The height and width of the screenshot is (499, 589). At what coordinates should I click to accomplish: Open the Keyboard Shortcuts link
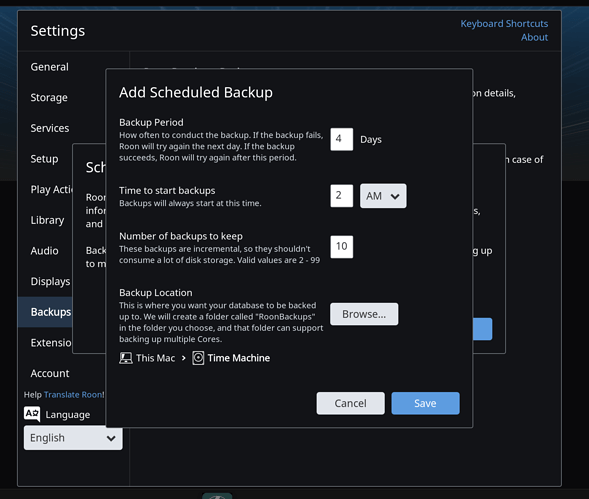point(504,24)
